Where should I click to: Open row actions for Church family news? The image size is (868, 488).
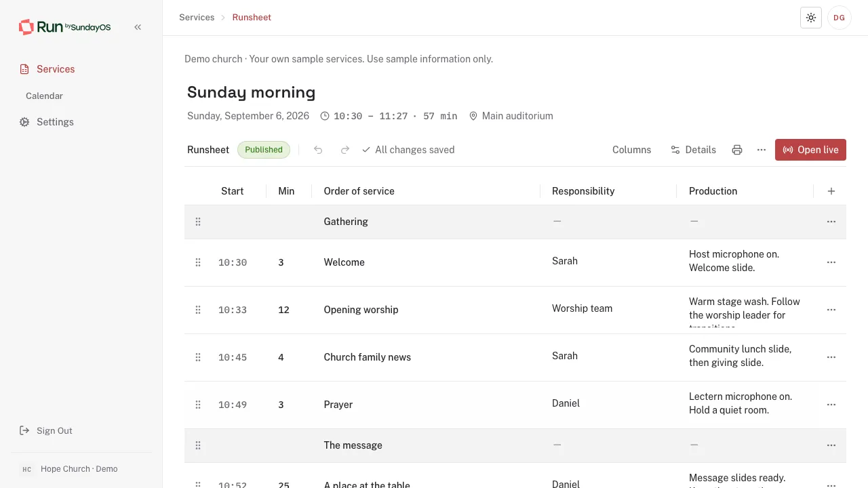(831, 357)
